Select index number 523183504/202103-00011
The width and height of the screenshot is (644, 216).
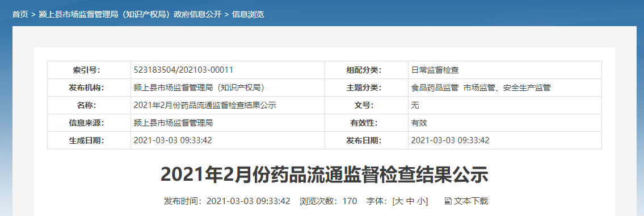coord(184,70)
